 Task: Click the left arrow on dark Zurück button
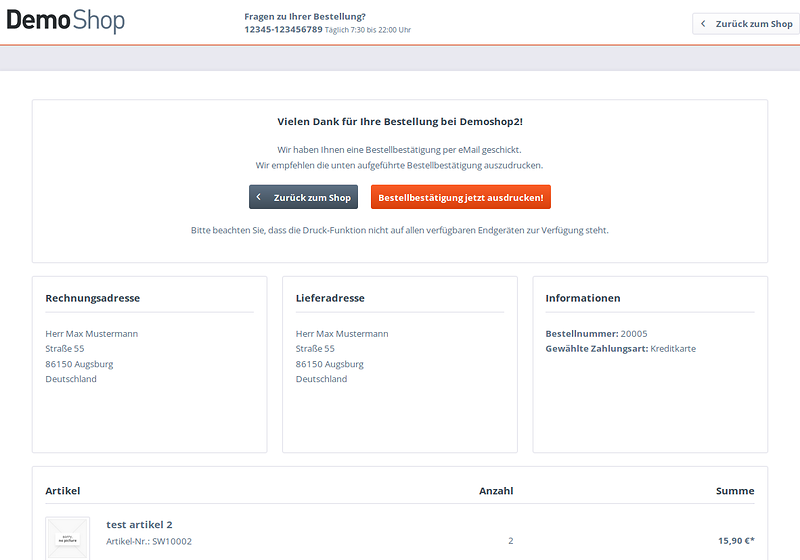[x=259, y=198]
